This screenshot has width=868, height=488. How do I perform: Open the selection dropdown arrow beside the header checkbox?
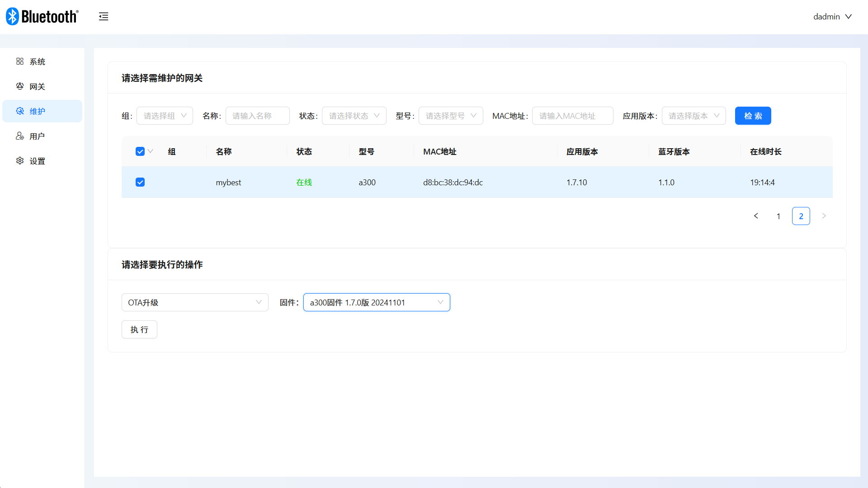151,151
